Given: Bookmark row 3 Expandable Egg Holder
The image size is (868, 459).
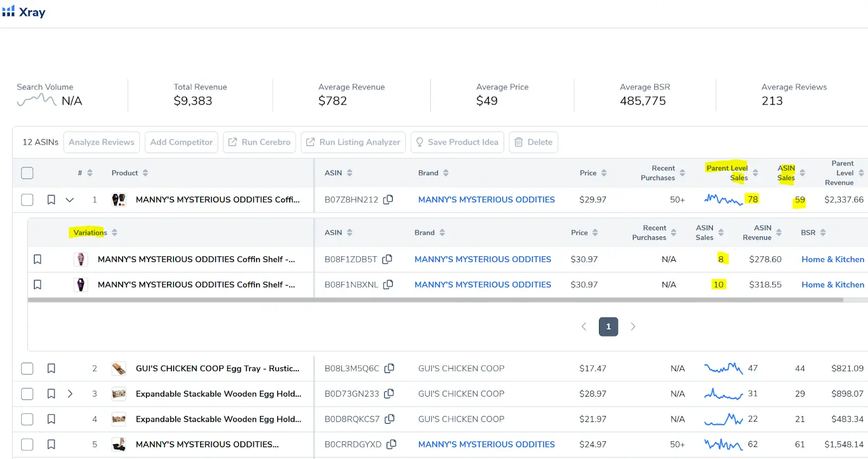Looking at the screenshot, I should pyautogui.click(x=51, y=393).
